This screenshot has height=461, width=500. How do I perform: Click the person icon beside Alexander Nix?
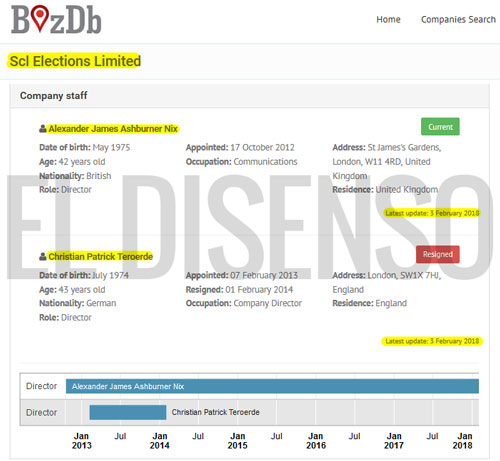tap(43, 128)
